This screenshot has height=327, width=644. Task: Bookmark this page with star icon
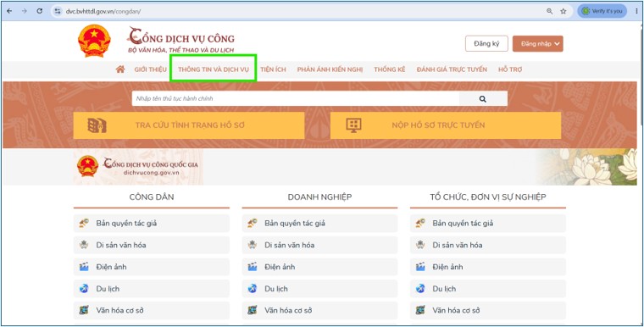coord(563,11)
